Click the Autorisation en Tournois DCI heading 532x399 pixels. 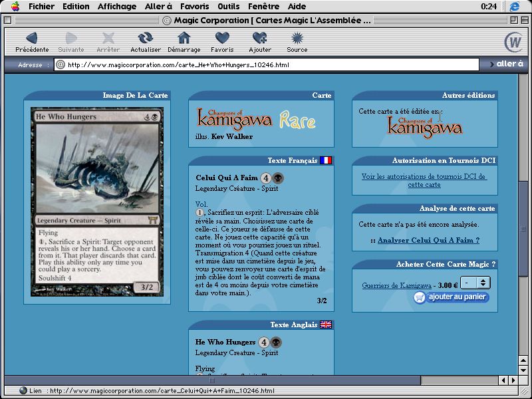tap(444, 160)
